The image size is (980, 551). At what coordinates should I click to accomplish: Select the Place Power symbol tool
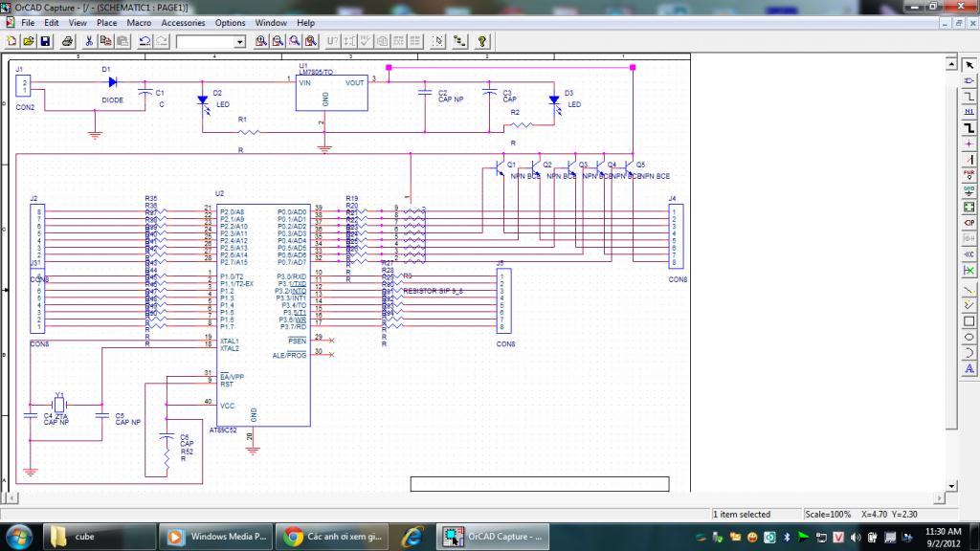[x=969, y=174]
